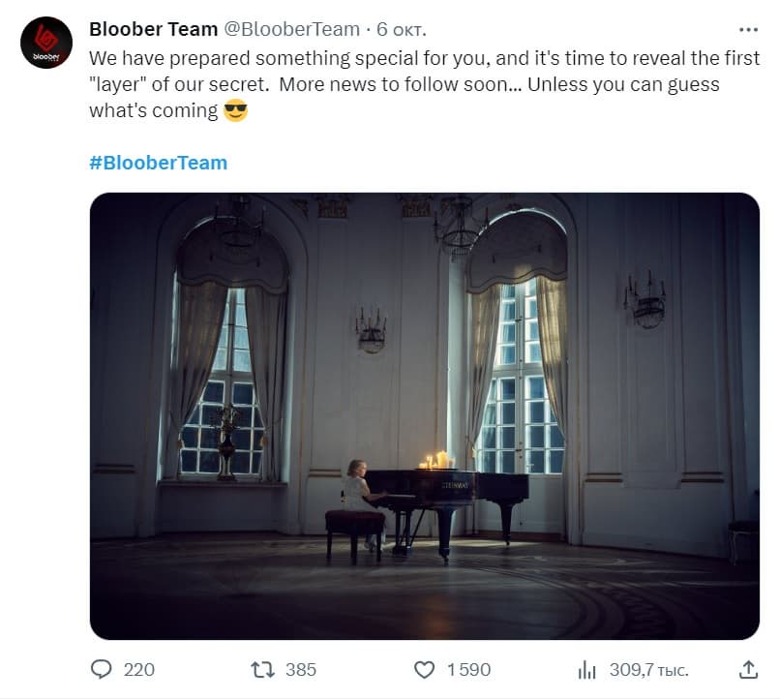
Task: Click the views bar chart icon
Action: coord(586,669)
